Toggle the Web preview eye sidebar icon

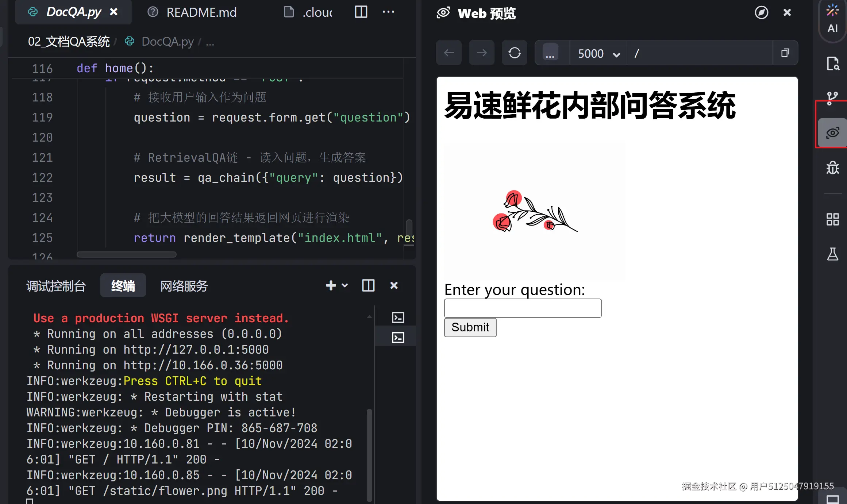point(832,133)
